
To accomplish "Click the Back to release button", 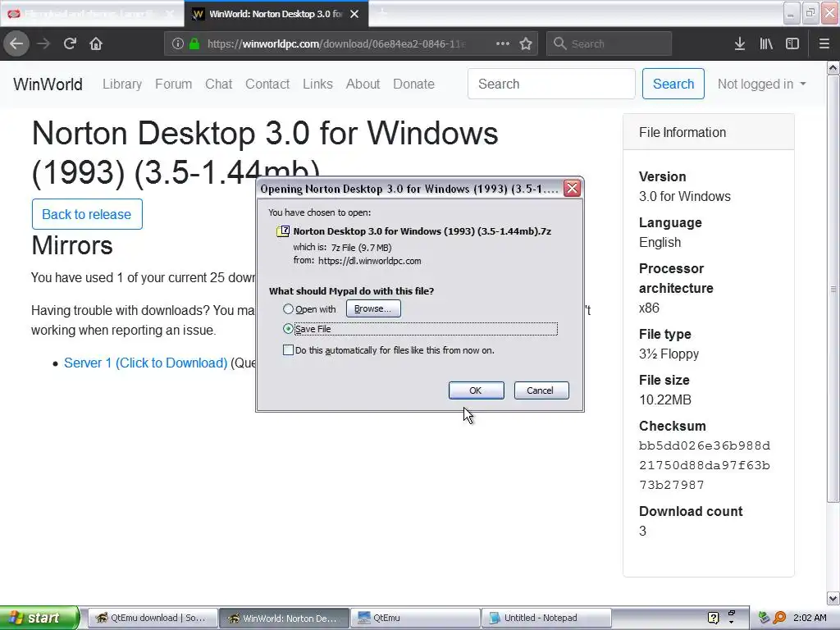I will (87, 214).
